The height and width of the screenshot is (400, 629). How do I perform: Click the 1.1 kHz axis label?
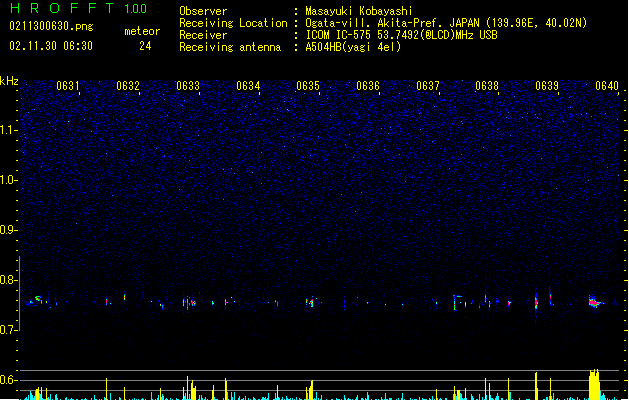tap(8, 130)
